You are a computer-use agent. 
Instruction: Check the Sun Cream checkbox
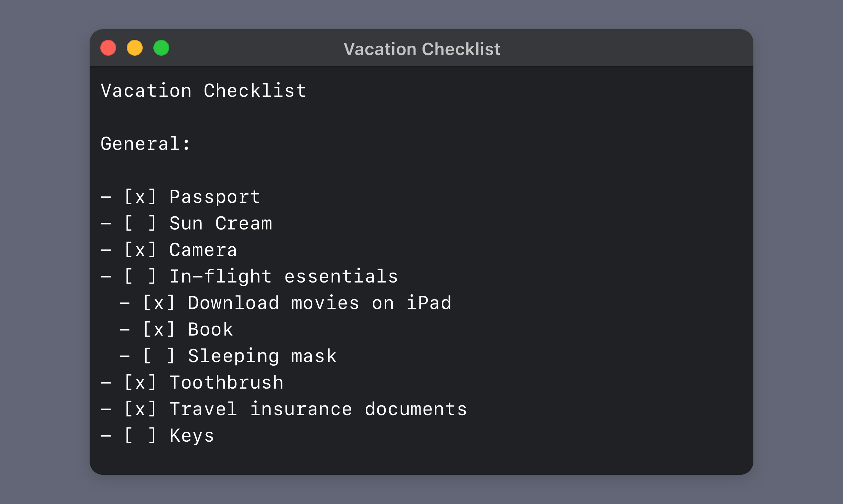click(x=140, y=223)
